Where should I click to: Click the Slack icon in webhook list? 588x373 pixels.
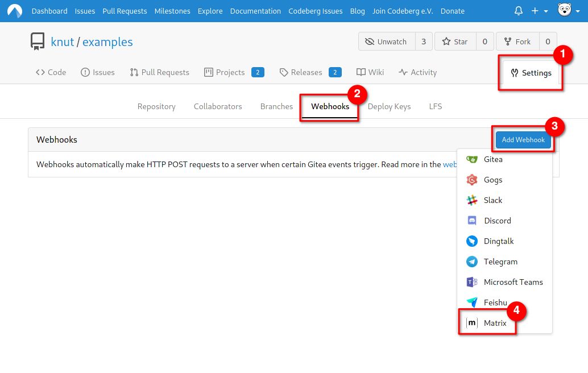click(471, 200)
